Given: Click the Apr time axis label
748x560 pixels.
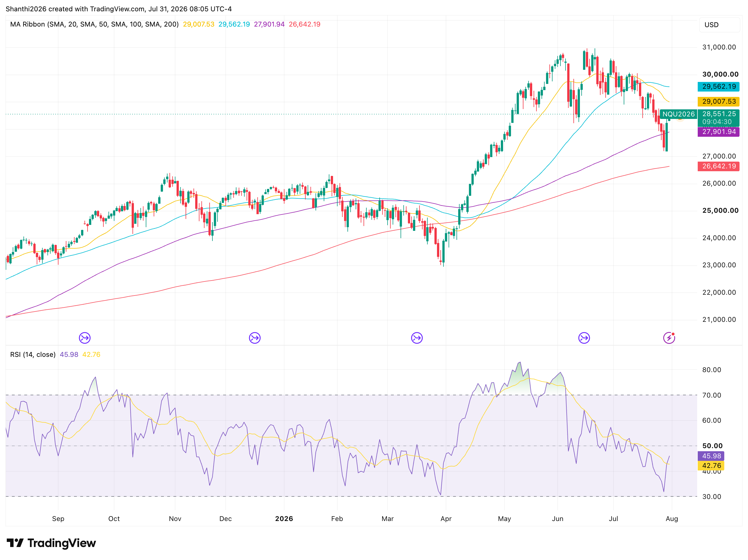Looking at the screenshot, I should click(x=446, y=519).
